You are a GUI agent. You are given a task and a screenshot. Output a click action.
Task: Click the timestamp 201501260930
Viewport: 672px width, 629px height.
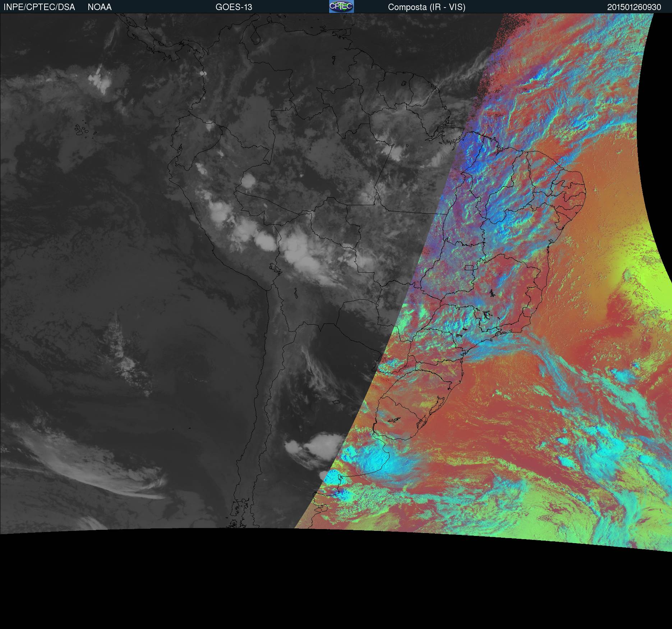pos(634,7)
